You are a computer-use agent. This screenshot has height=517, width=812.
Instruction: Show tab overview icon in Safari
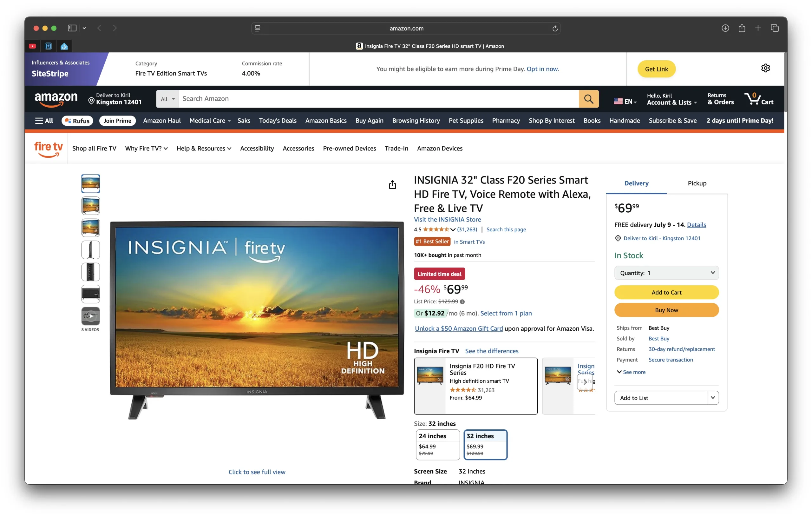[x=775, y=28]
